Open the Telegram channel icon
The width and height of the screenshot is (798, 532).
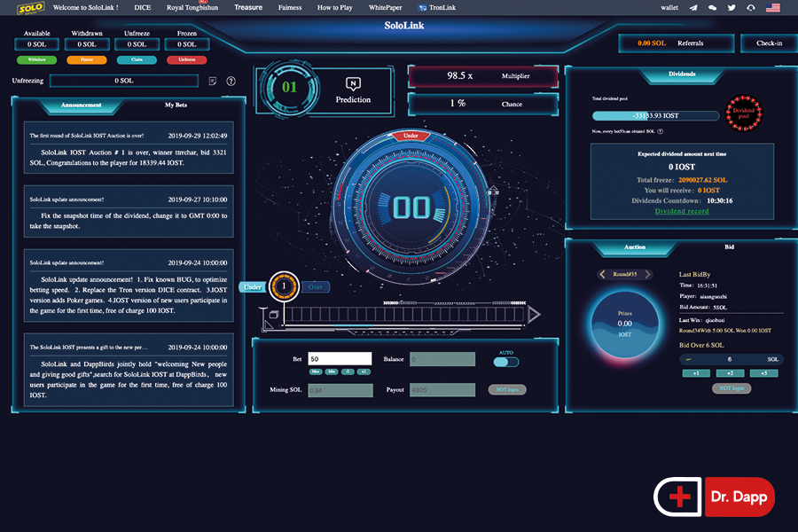[693, 8]
